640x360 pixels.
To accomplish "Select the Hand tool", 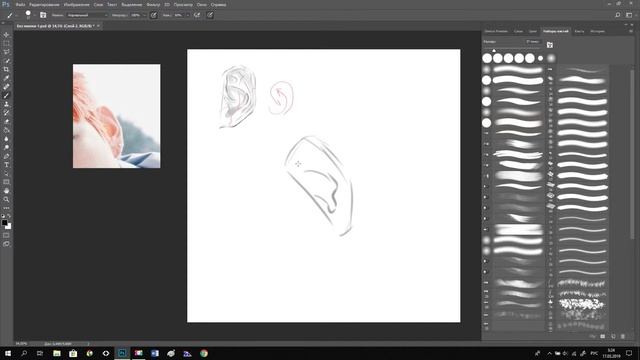I will tap(6, 191).
